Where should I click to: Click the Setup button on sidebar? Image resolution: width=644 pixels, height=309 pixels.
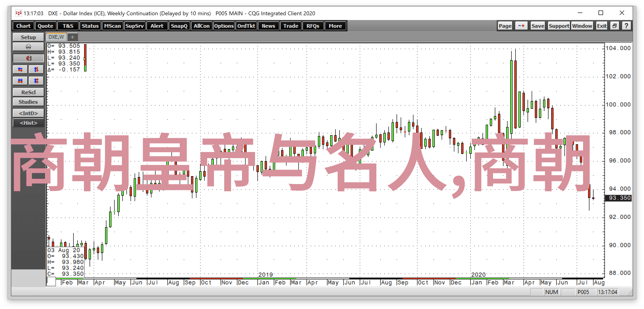pos(28,37)
